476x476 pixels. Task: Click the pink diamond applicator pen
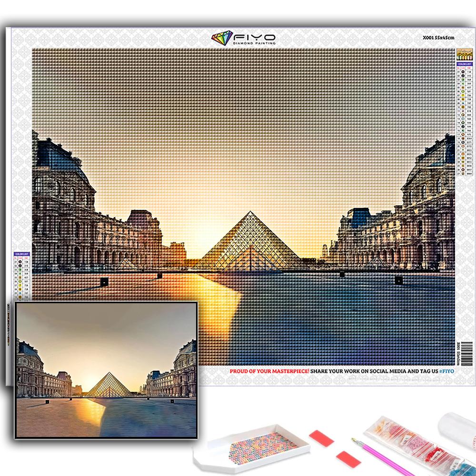point(381,456)
